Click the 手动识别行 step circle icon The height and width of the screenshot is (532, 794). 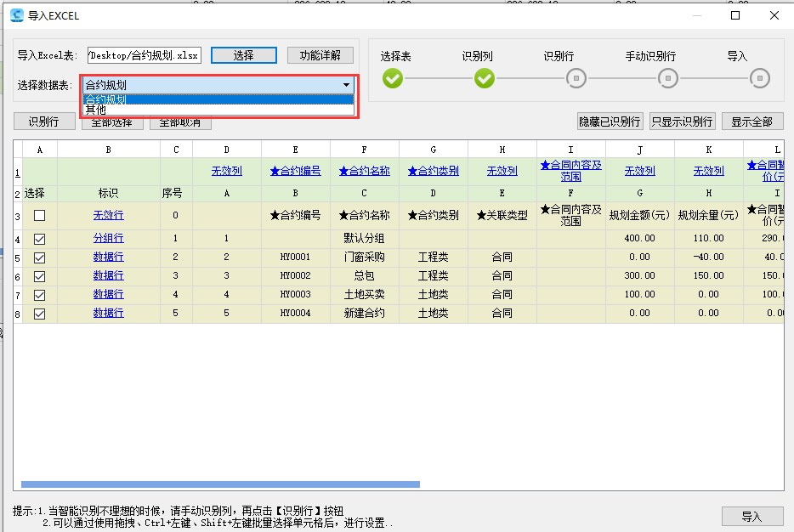coord(668,78)
